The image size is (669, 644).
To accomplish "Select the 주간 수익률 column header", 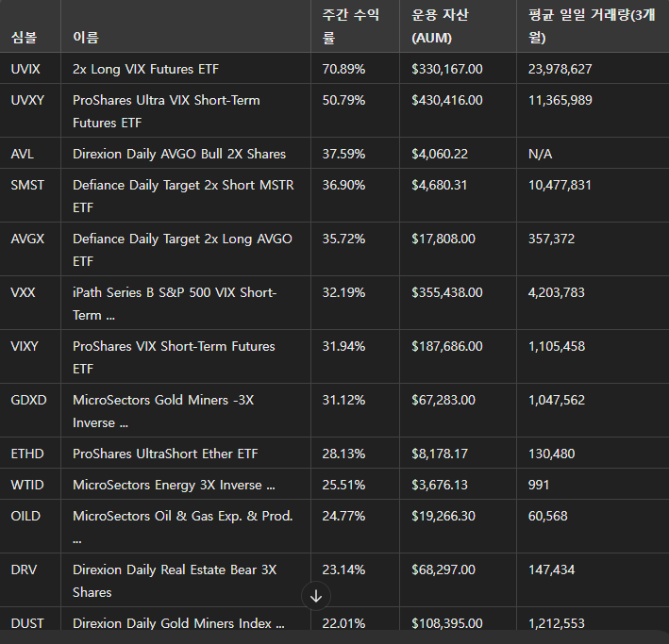I will point(351,26).
